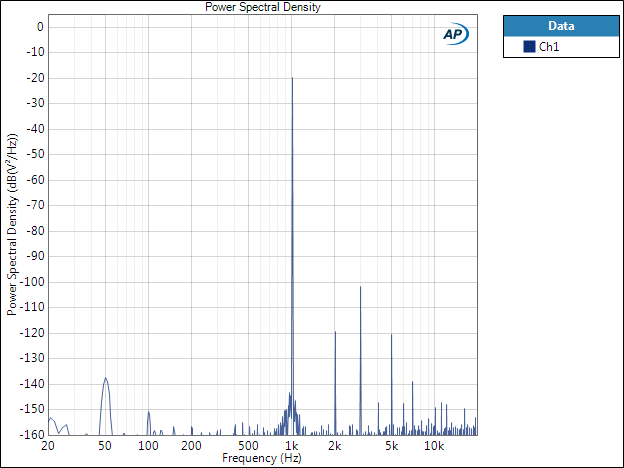Click the 500 Hz axis tick label
The width and height of the screenshot is (624, 468).
[248, 446]
